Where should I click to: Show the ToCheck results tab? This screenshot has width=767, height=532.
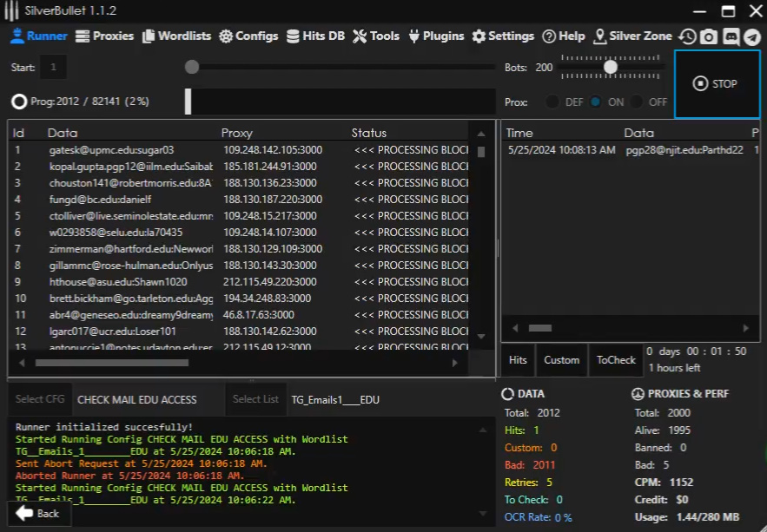click(616, 360)
